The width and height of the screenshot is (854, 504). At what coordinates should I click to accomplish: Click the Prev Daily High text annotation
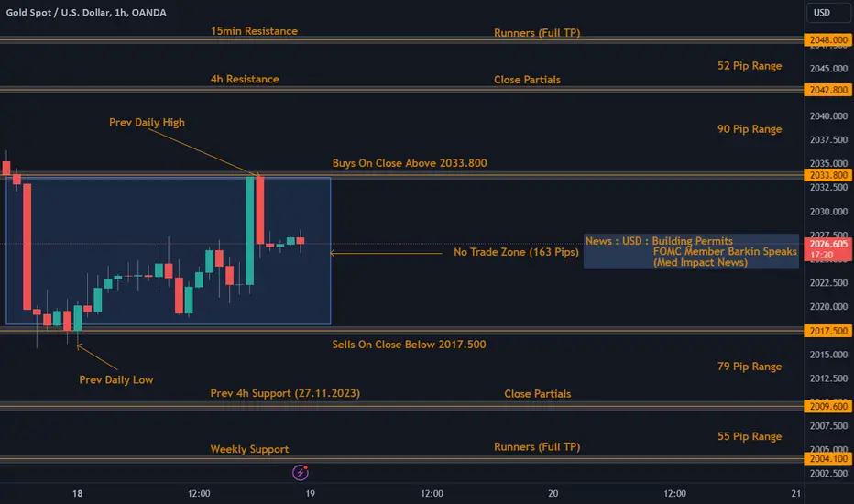[147, 122]
